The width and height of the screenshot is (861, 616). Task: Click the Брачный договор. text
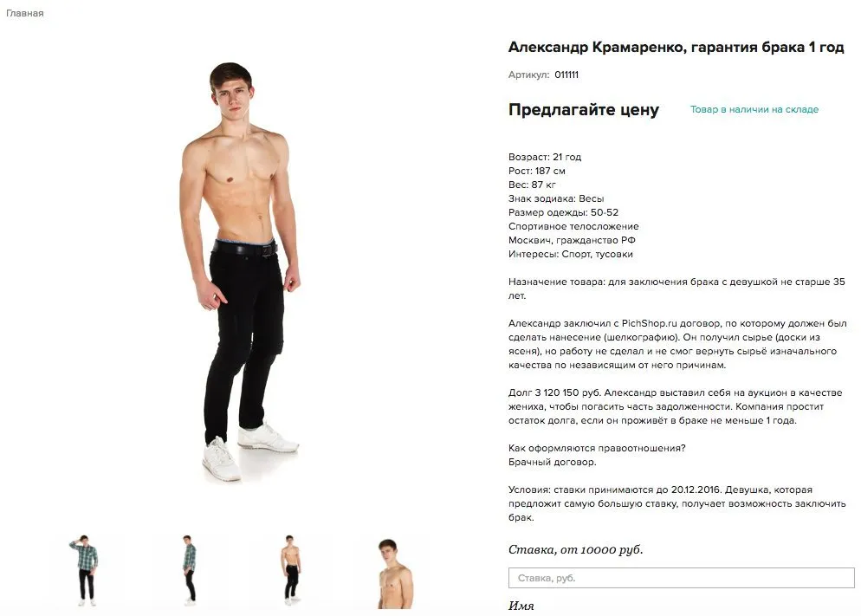point(553,462)
